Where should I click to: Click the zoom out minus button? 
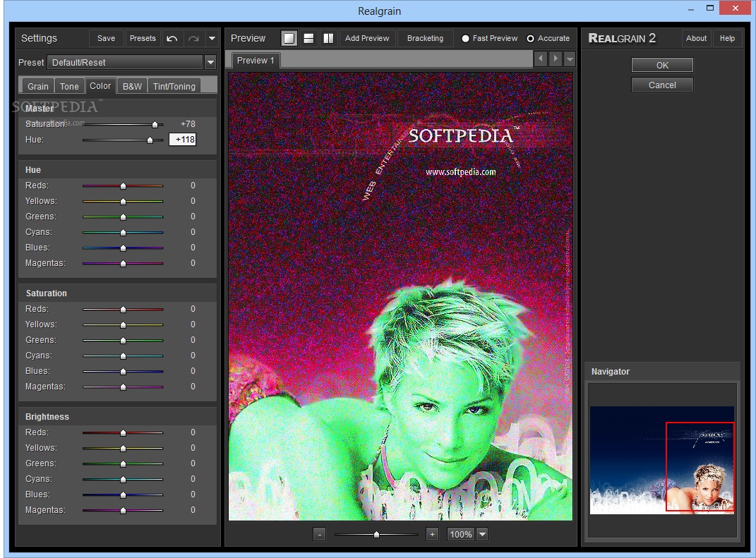pyautogui.click(x=319, y=534)
